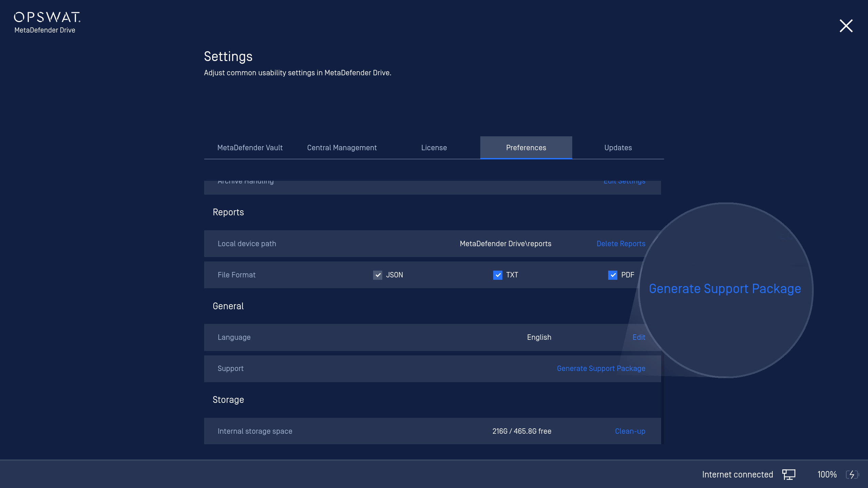868x488 pixels.
Task: Click Edit next to Language
Action: click(x=639, y=337)
